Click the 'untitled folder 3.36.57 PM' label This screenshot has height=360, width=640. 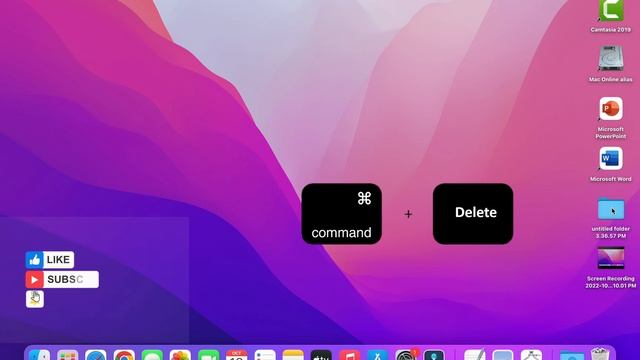611,232
